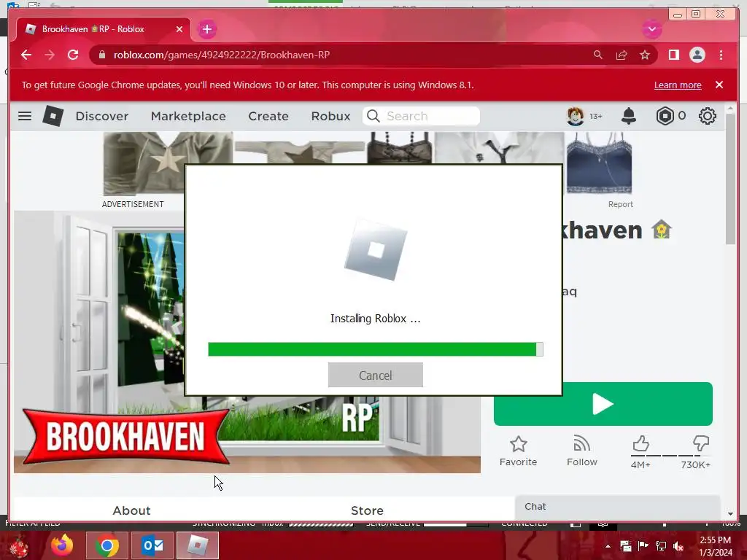Open the Create page
The image size is (747, 560).
tap(268, 116)
